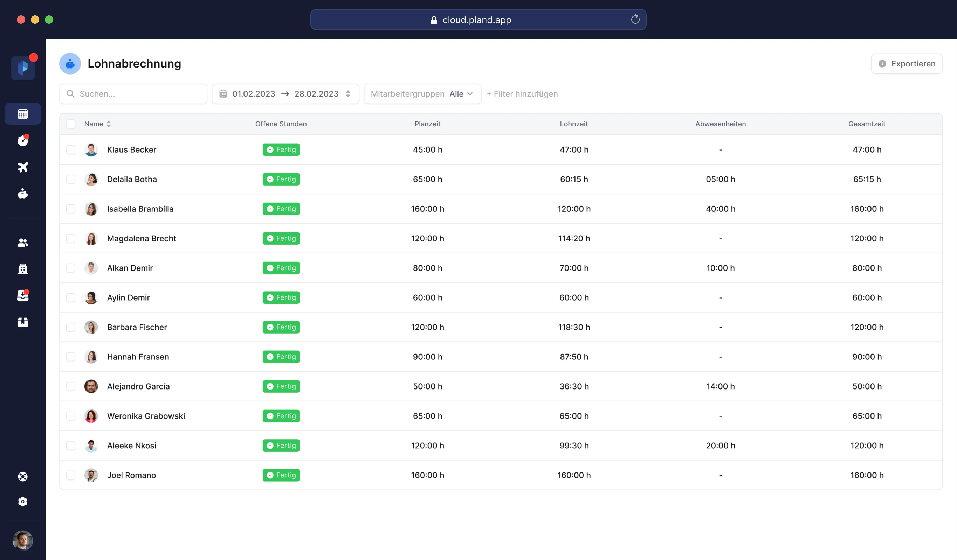The height and width of the screenshot is (560, 957).
Task: Click the Weronika Grabowski name
Action: tap(146, 416)
